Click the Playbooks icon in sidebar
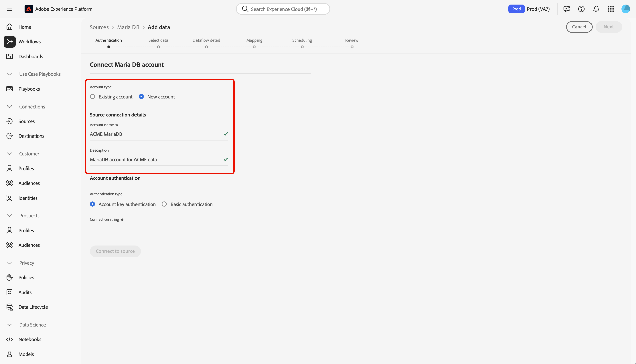636x364 pixels. click(10, 89)
